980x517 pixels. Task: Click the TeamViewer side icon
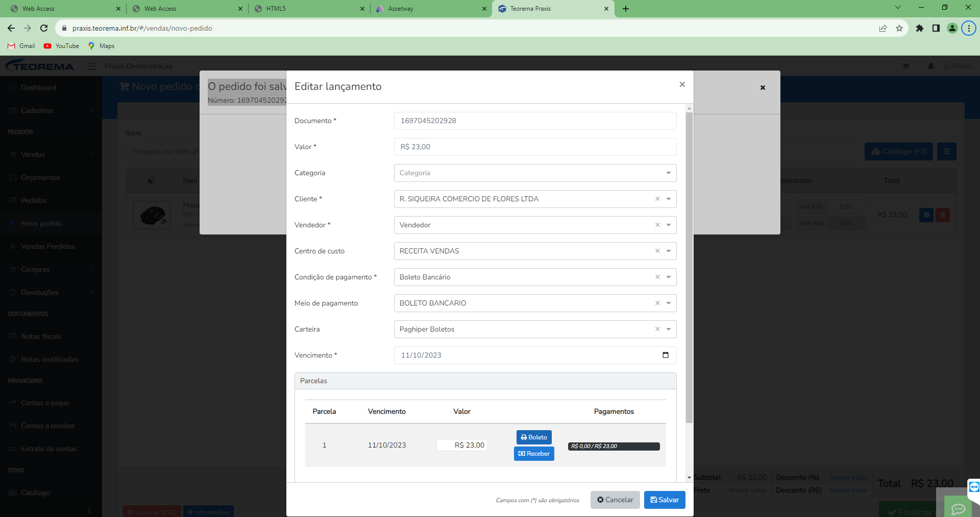[974, 487]
